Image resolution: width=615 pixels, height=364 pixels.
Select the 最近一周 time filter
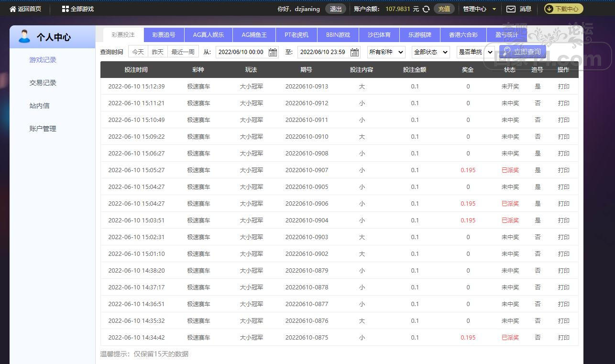tap(183, 52)
